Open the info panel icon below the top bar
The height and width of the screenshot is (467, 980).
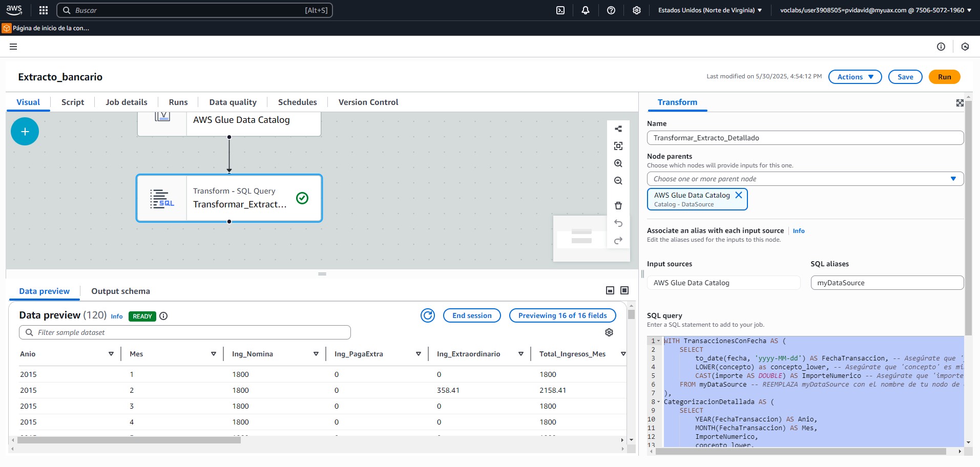coord(941,47)
